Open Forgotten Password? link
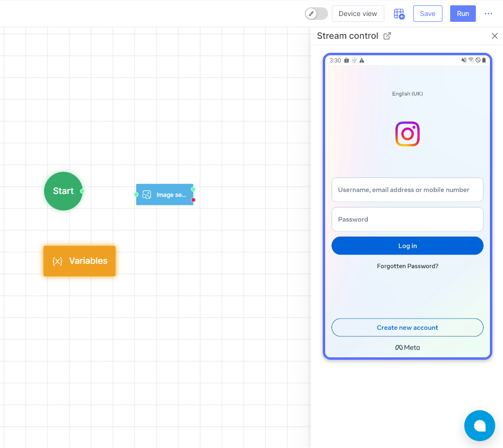Screen dimensions: 503x448 408,266
